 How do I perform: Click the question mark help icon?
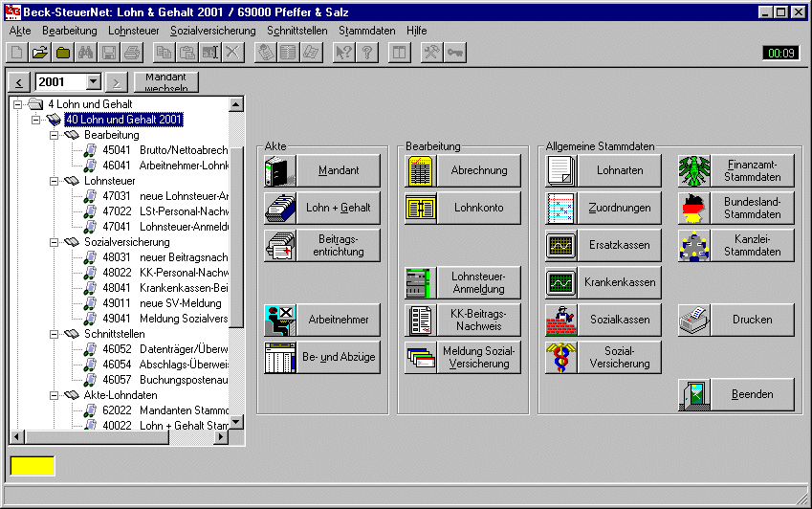pyautogui.click(x=366, y=53)
